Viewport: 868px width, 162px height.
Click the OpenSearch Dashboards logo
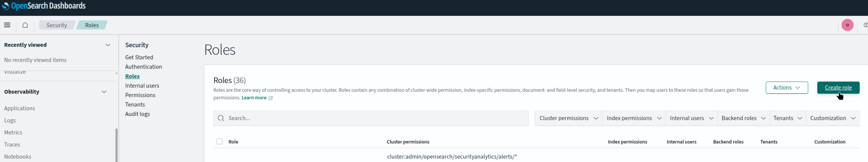pyautogui.click(x=44, y=6)
